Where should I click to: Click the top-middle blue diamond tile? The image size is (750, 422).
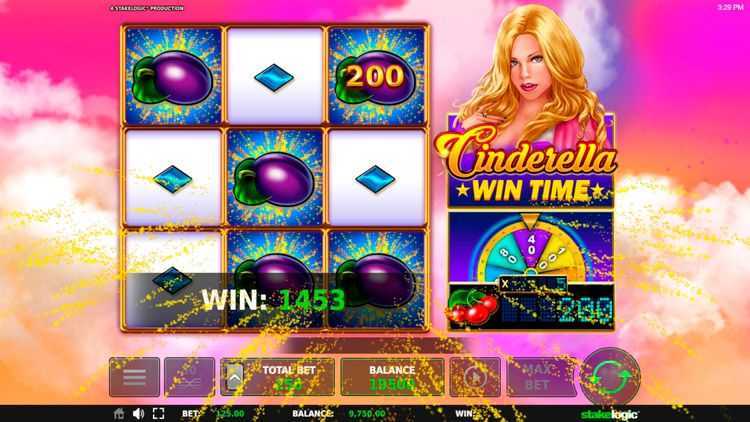tap(275, 77)
